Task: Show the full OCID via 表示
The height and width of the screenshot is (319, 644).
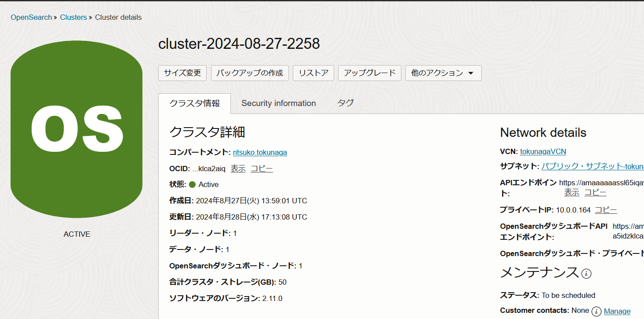Action: (x=238, y=169)
